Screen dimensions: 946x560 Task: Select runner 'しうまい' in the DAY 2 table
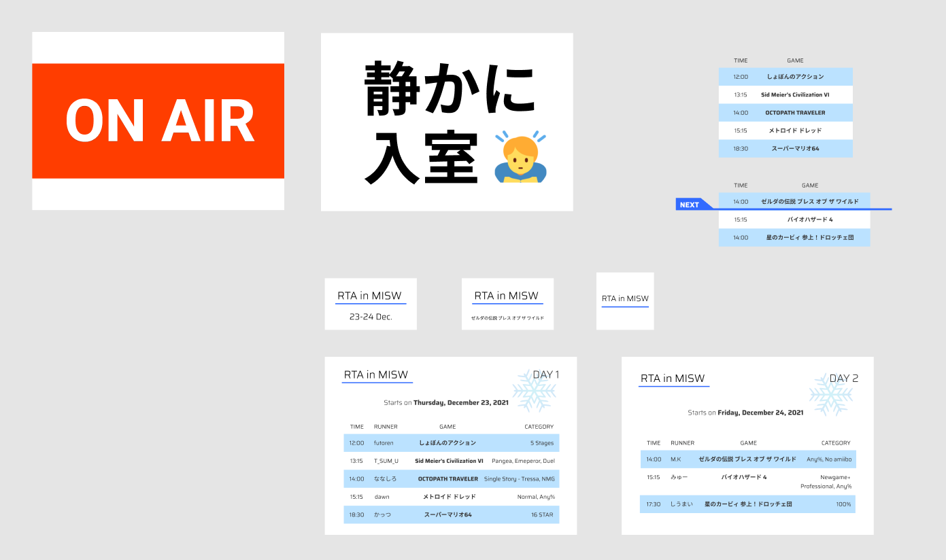point(681,504)
